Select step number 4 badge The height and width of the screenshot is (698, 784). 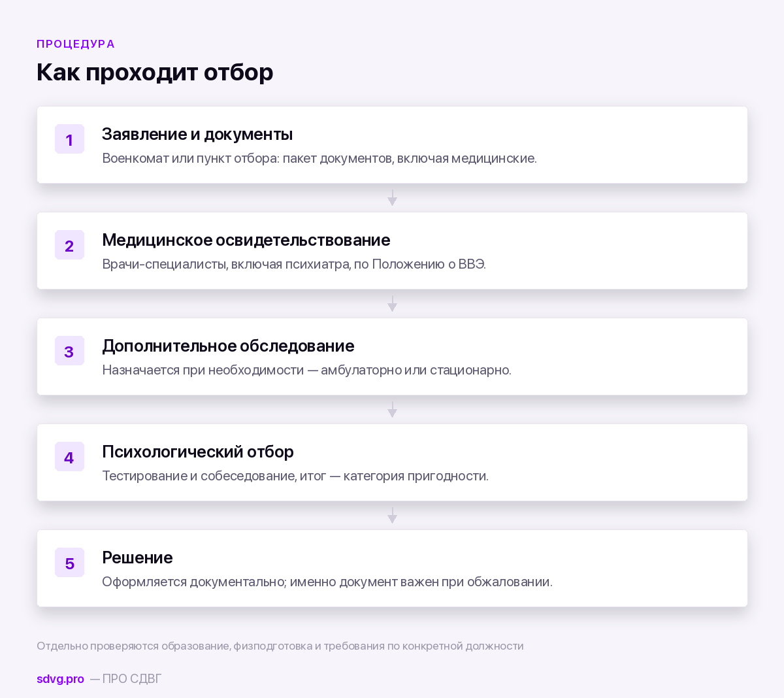click(69, 457)
